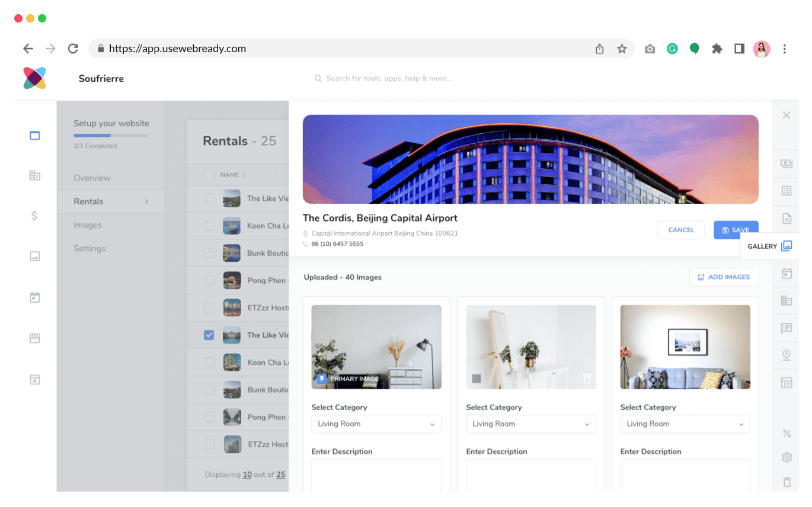Open the Overview menu item
The height and width of the screenshot is (507, 812).
[x=92, y=178]
